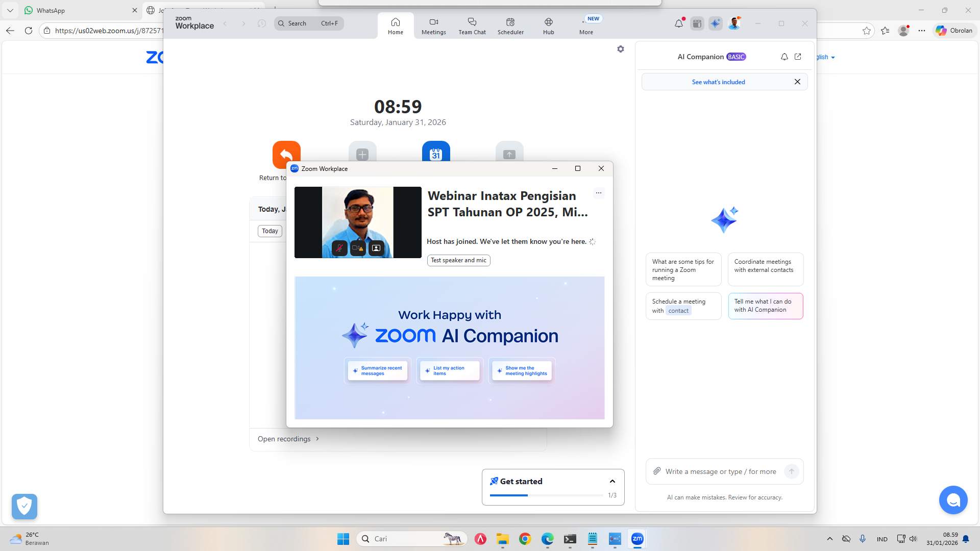The image size is (980, 551).
Task: Click the notifications bell in Zoom header
Action: click(678, 23)
